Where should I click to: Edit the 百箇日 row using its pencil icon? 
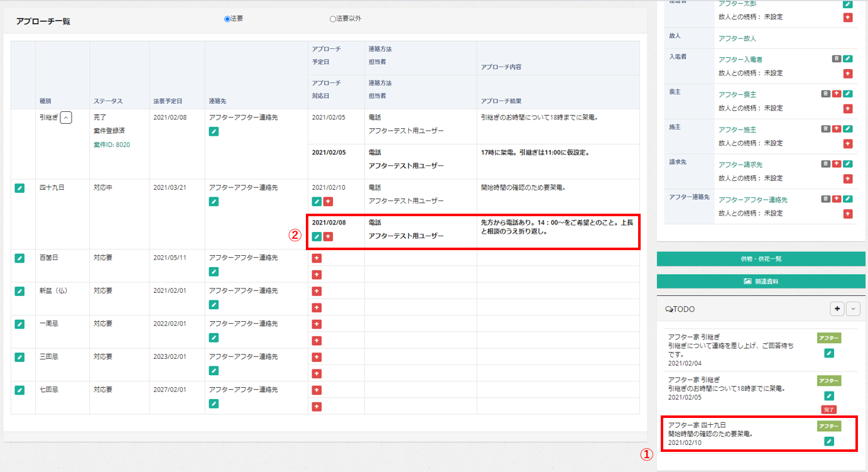point(19,258)
